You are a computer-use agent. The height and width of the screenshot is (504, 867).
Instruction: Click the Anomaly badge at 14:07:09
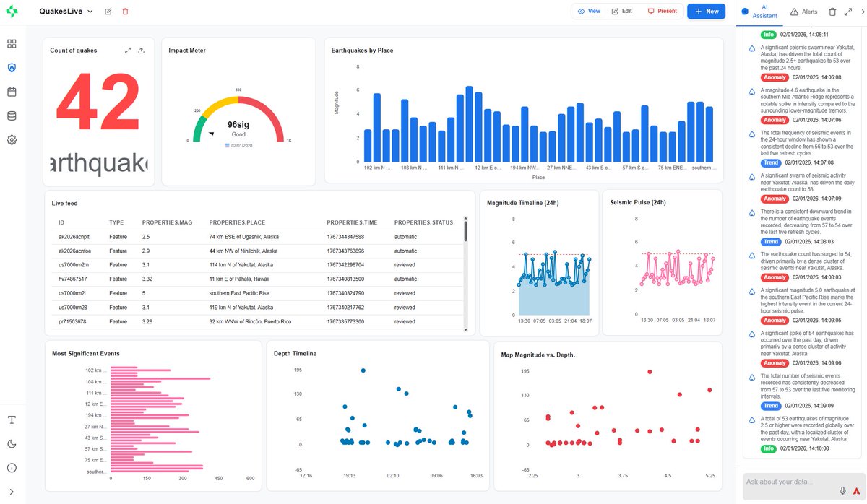[775, 199]
